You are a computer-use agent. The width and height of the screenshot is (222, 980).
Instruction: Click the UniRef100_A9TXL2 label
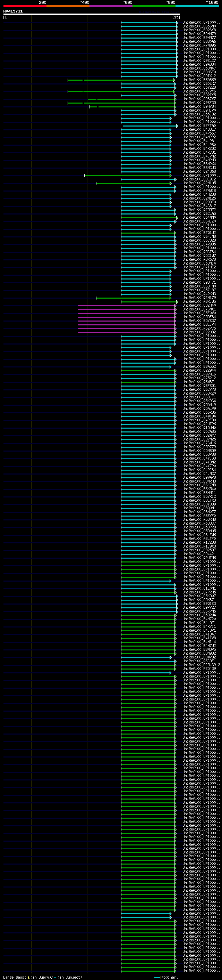pyautogui.click(x=199, y=76)
